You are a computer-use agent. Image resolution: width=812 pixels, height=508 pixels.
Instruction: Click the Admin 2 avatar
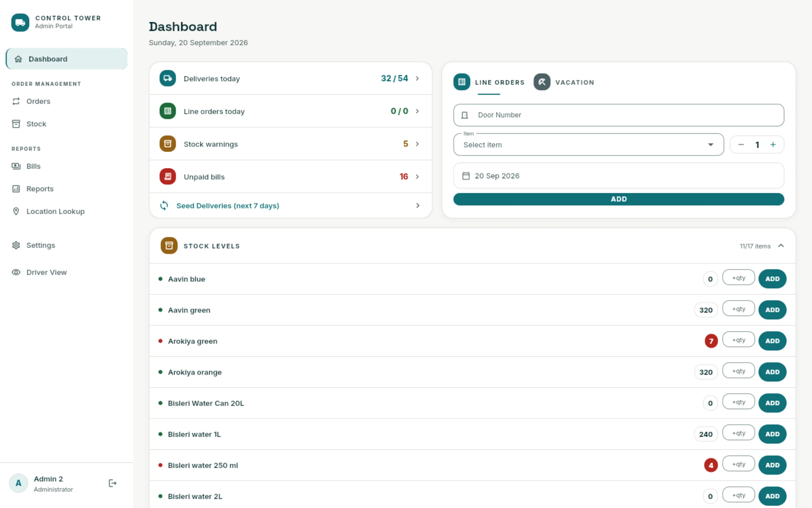point(18,483)
